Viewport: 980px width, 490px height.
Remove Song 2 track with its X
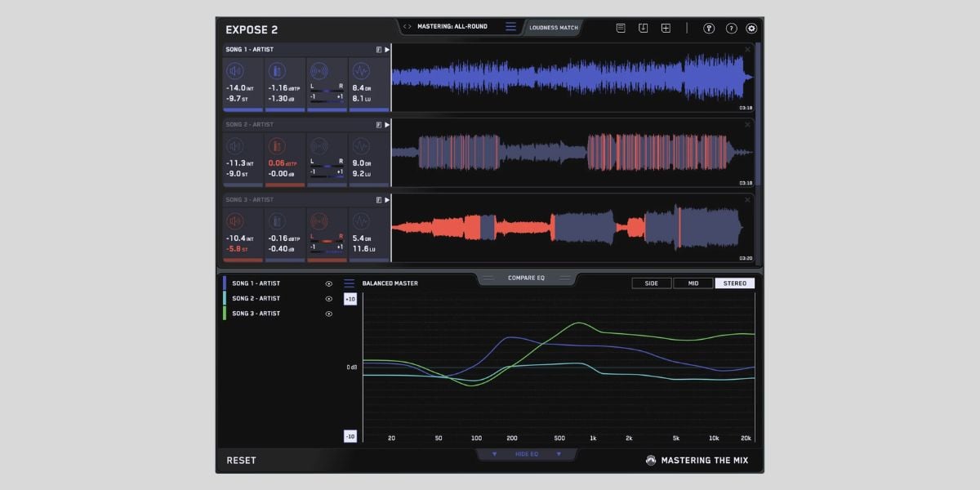[x=747, y=125]
